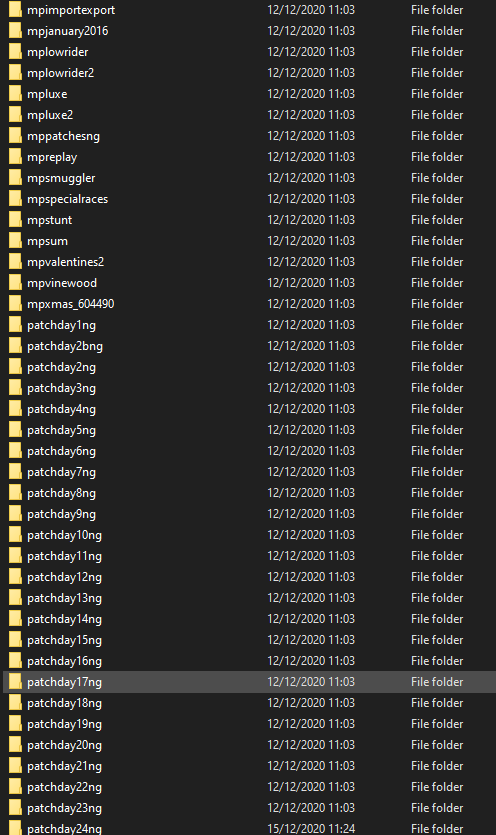The image size is (496, 835).
Task: Select the mpspecialraces folder
Action: (x=68, y=199)
